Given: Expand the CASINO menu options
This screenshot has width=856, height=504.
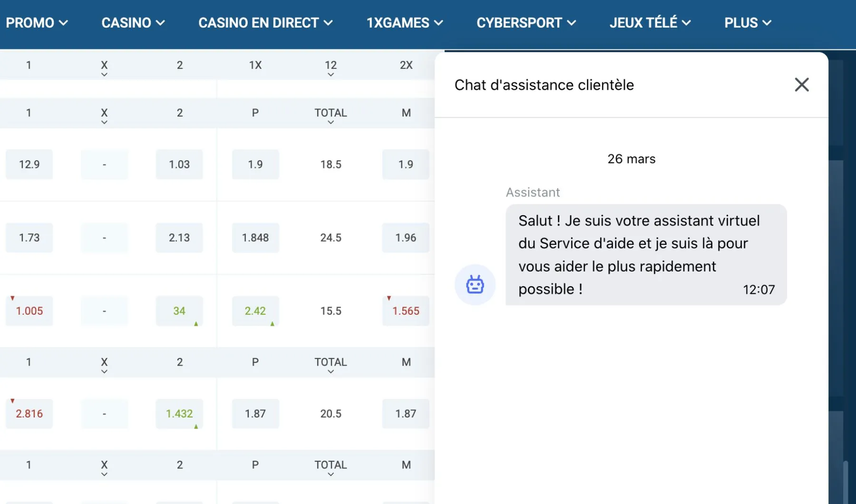Looking at the screenshot, I should (x=133, y=22).
